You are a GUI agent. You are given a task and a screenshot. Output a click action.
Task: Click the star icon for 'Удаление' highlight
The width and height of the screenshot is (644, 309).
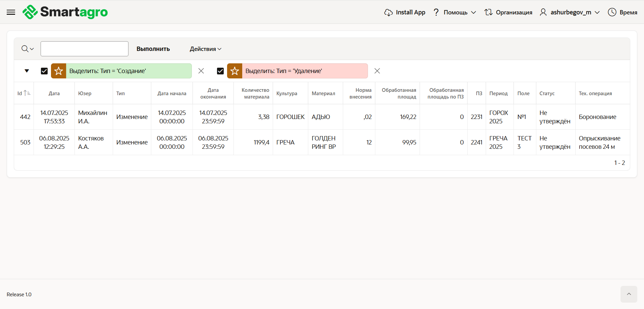point(235,71)
